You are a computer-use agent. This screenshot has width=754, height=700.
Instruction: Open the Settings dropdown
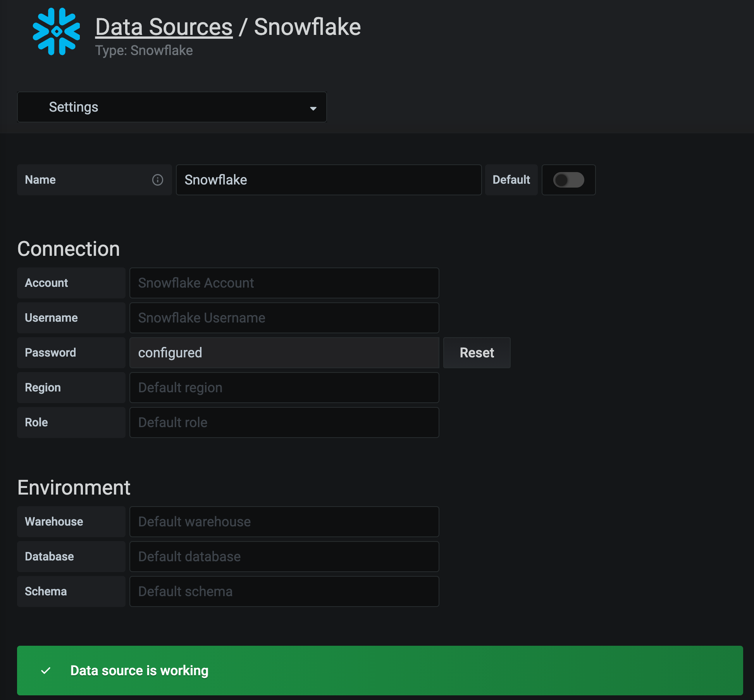pyautogui.click(x=172, y=107)
